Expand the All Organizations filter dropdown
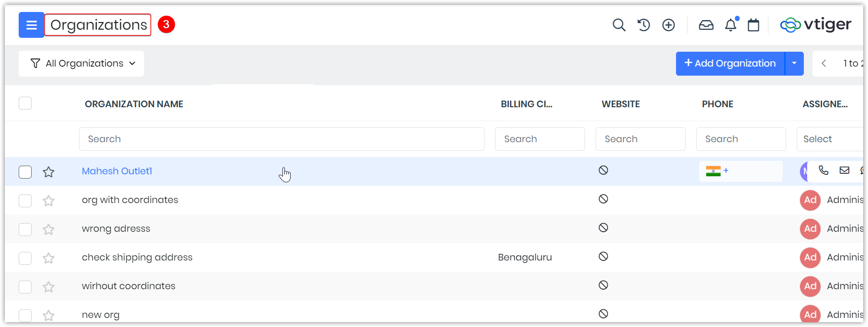 [82, 64]
